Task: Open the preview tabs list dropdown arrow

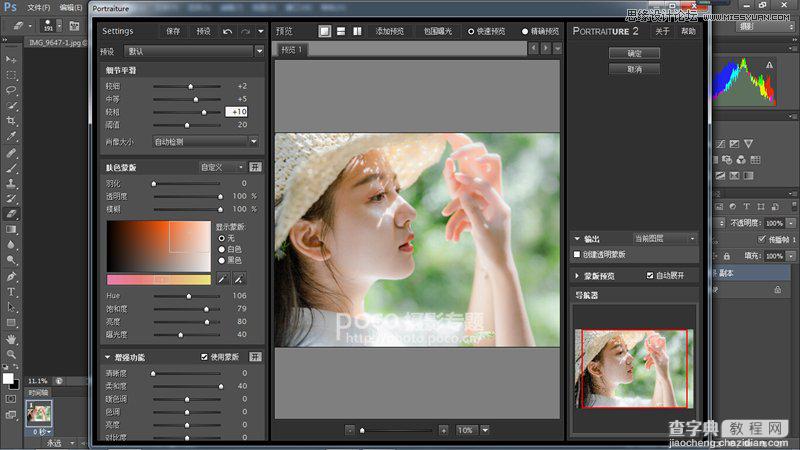Action: 558,48
